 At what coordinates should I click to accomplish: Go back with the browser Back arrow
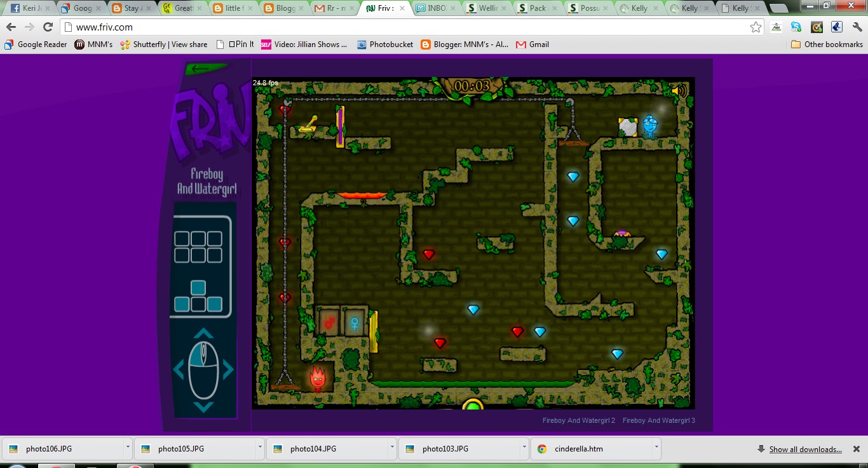(x=11, y=27)
